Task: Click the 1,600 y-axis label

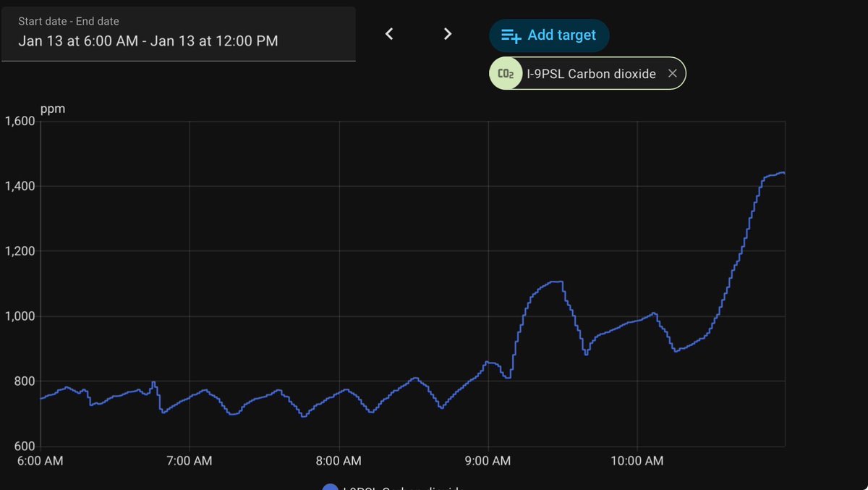Action: pyautogui.click(x=20, y=121)
